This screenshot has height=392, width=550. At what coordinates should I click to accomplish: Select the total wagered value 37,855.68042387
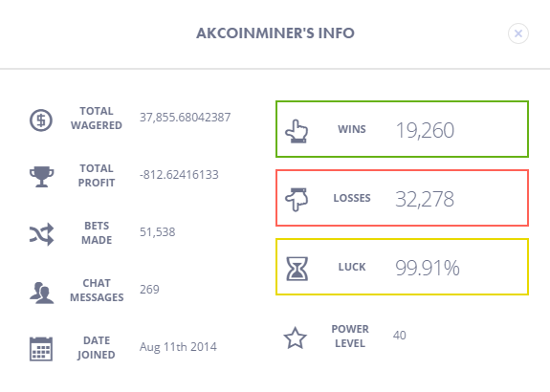click(x=186, y=118)
